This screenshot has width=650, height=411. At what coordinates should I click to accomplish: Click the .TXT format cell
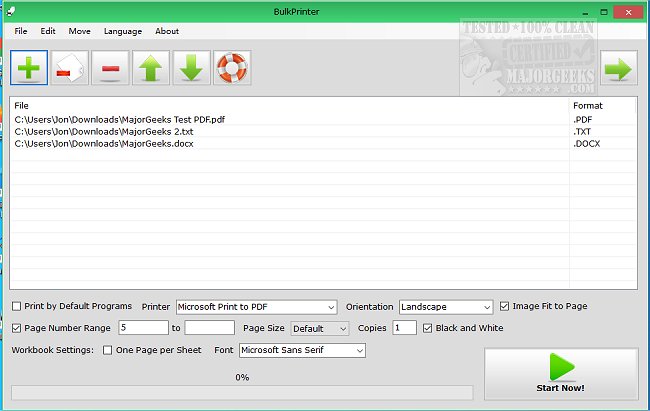coord(602,131)
